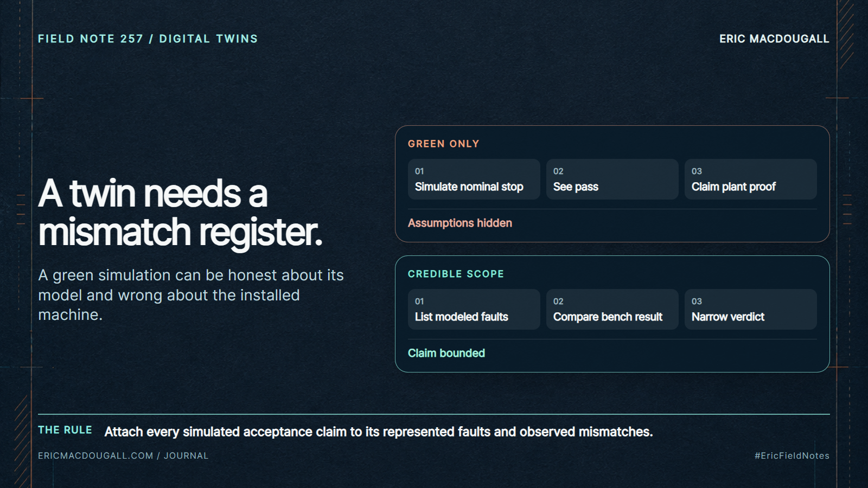
Task: Click the 'A twin needs a mismatch register' headline
Action: pyautogui.click(x=180, y=213)
